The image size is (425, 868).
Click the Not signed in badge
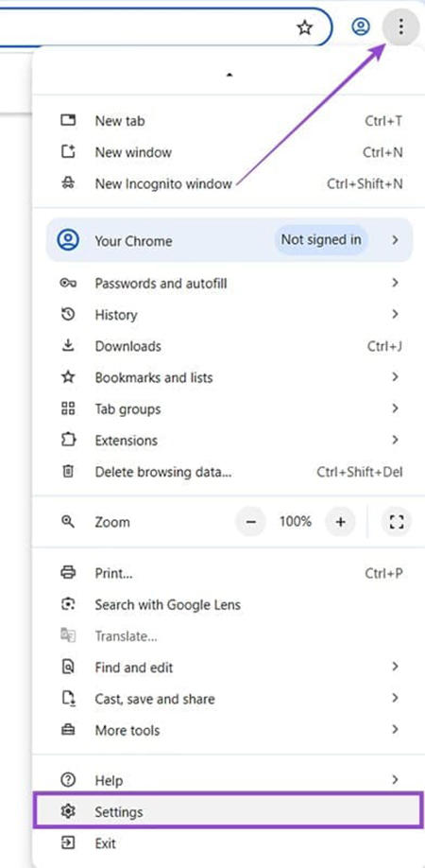pyautogui.click(x=321, y=240)
